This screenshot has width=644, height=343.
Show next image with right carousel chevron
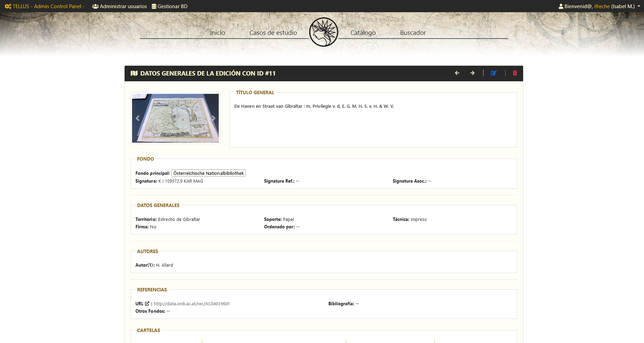click(213, 118)
